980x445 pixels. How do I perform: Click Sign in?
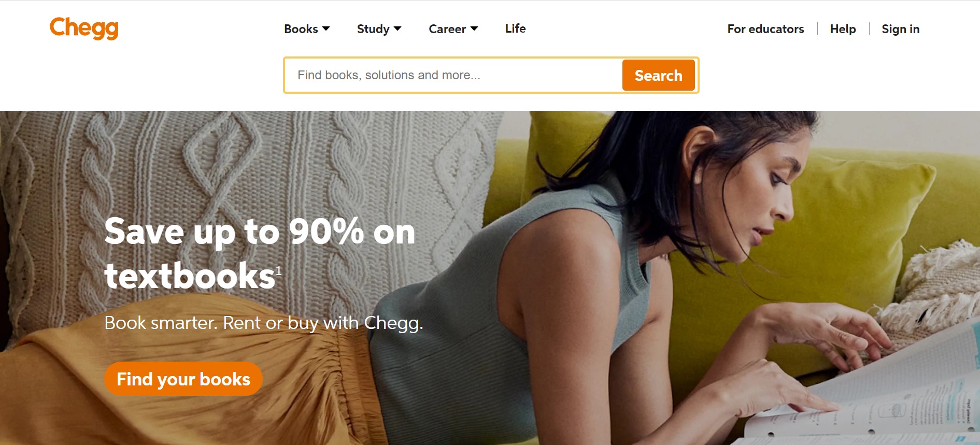click(901, 29)
